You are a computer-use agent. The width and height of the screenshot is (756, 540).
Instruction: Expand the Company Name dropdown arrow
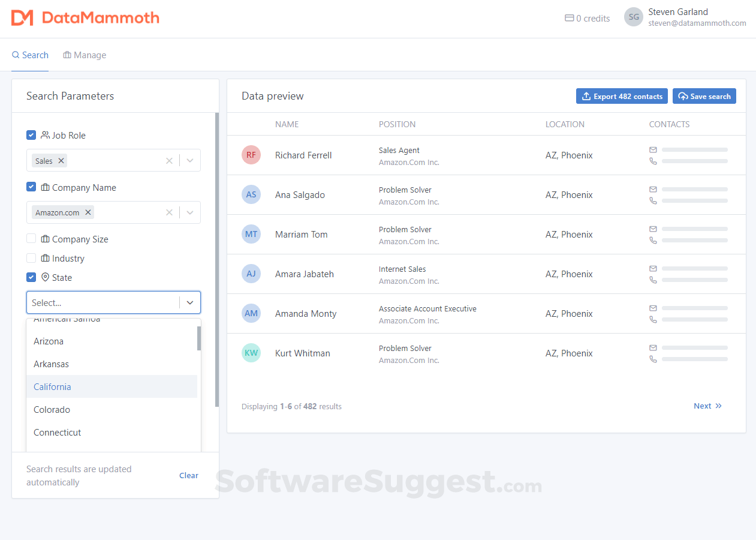pyautogui.click(x=190, y=212)
